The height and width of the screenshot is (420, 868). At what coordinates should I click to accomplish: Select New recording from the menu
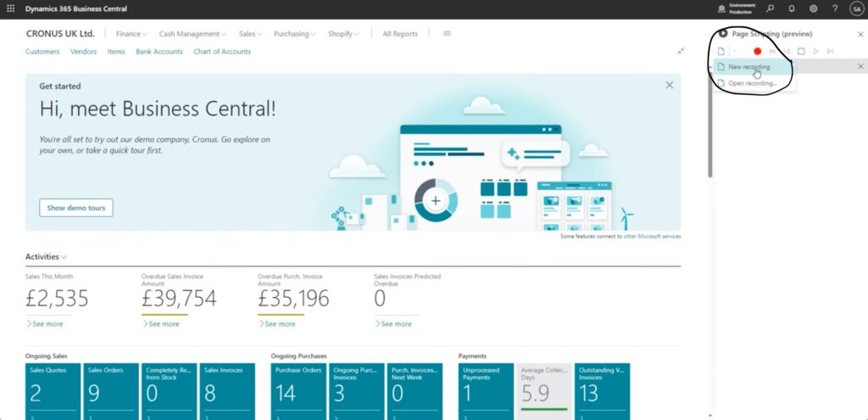point(749,66)
